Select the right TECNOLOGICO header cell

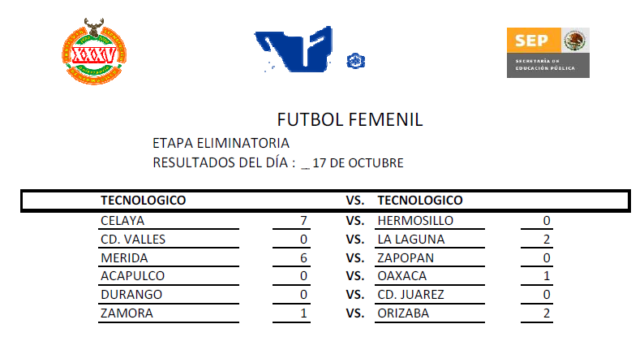420,200
